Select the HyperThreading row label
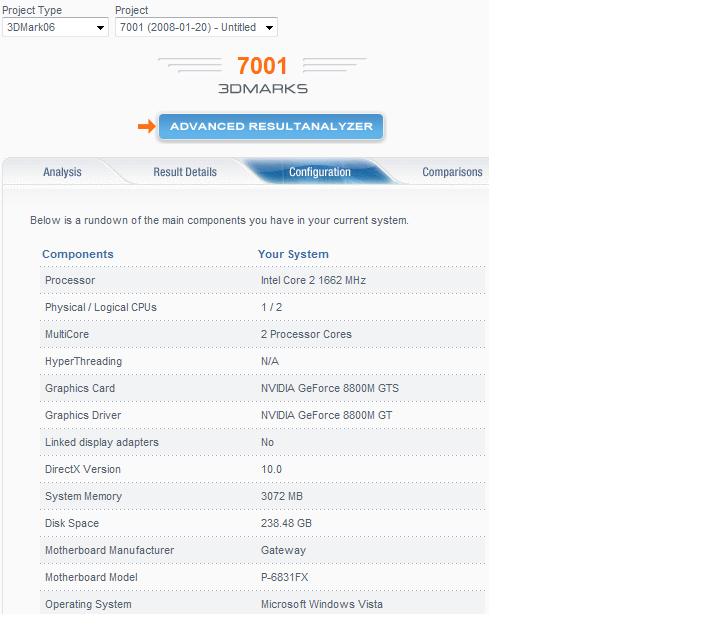 coord(84,362)
